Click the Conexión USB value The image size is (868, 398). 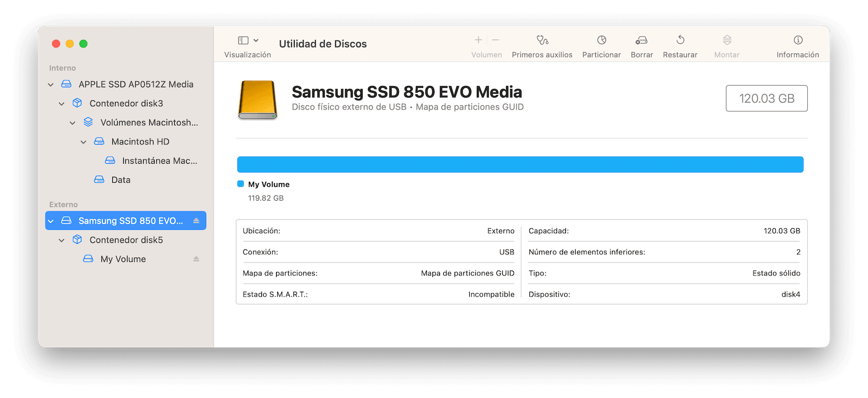tap(507, 252)
